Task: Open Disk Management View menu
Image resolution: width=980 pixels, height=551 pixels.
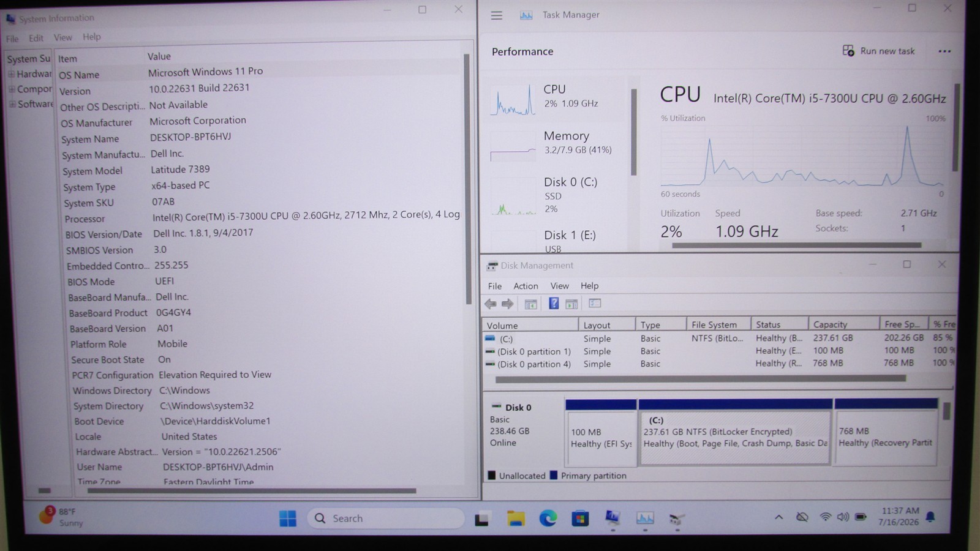Action: point(559,286)
